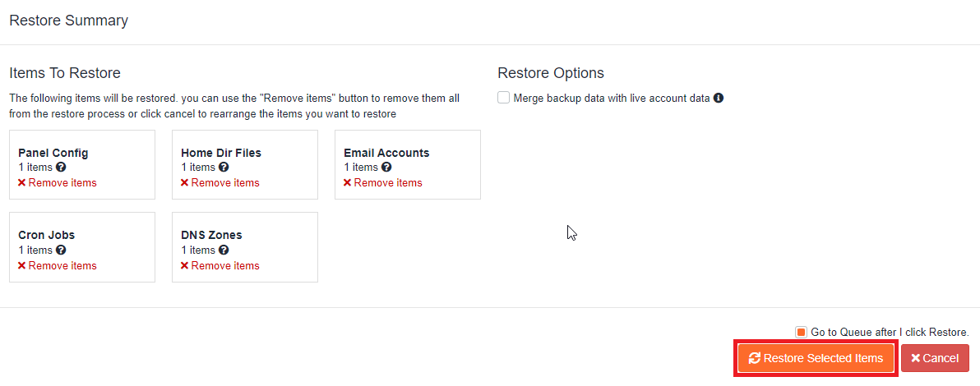Remove items from Panel Config

click(x=58, y=183)
